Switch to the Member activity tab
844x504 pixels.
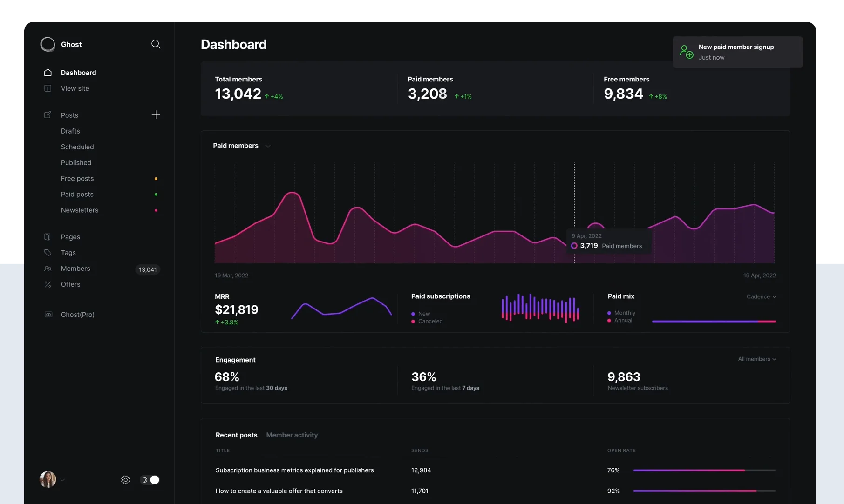point(292,435)
